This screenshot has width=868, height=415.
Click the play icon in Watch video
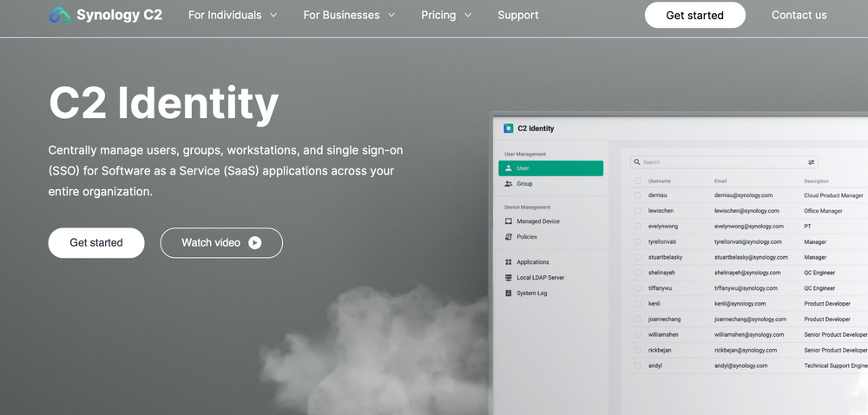coord(254,243)
